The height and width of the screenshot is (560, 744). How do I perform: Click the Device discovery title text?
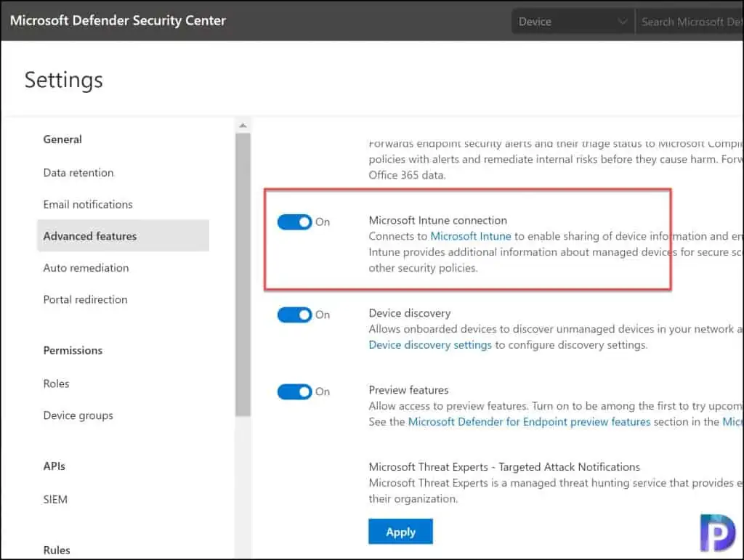(410, 314)
